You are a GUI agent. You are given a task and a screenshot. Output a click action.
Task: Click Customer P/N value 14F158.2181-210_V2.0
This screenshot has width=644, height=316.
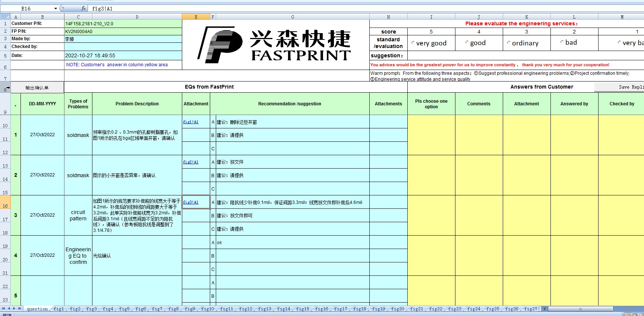[123, 23]
